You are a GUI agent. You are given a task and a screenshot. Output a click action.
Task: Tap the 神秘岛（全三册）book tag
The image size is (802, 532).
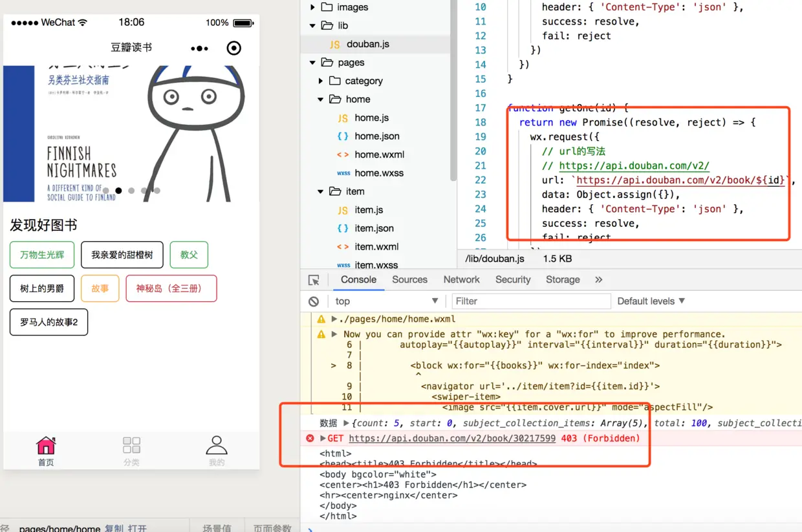[x=171, y=288]
